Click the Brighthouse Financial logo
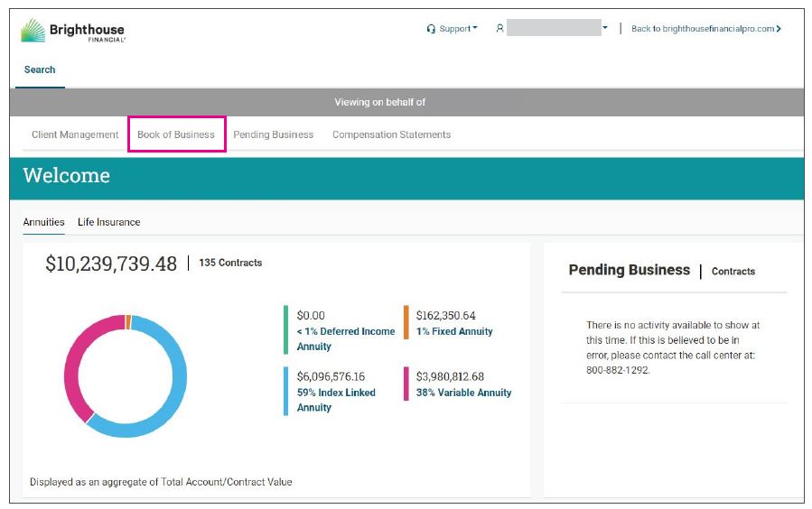 click(73, 31)
